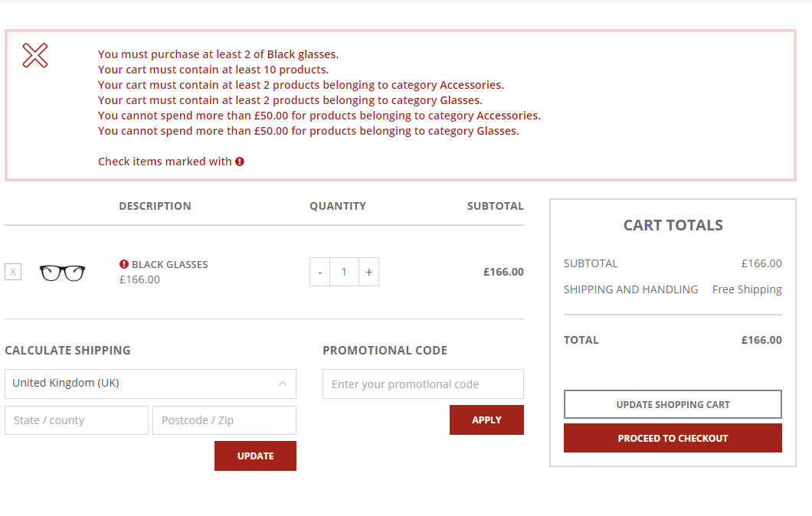This screenshot has height=516, width=812.
Task: Click the warning icon beside 'Check items marked with'
Action: [240, 162]
